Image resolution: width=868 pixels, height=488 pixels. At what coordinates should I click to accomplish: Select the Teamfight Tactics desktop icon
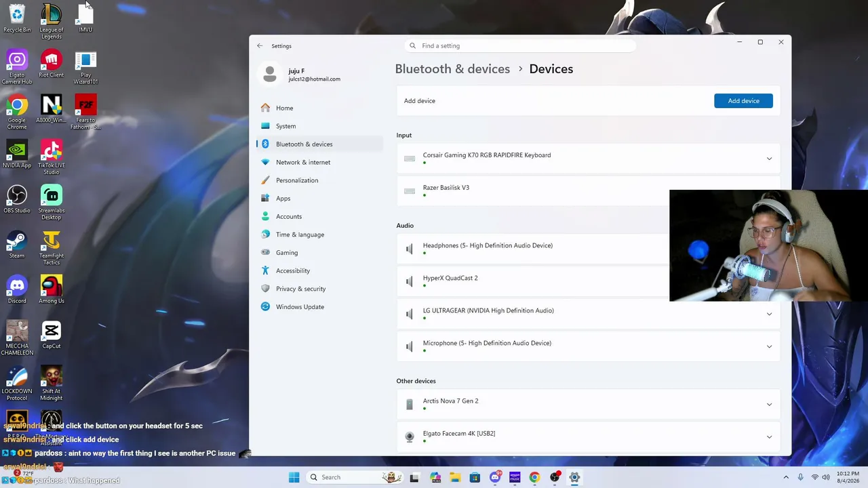pos(52,248)
